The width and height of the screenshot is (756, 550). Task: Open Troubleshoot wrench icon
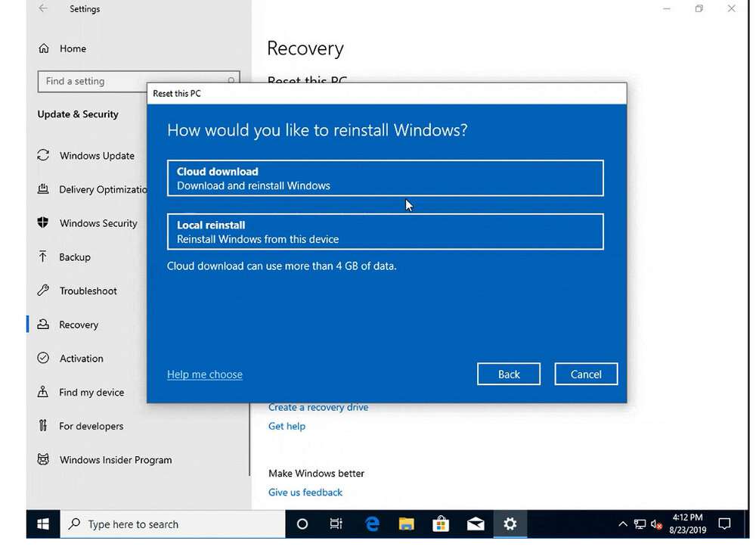43,291
